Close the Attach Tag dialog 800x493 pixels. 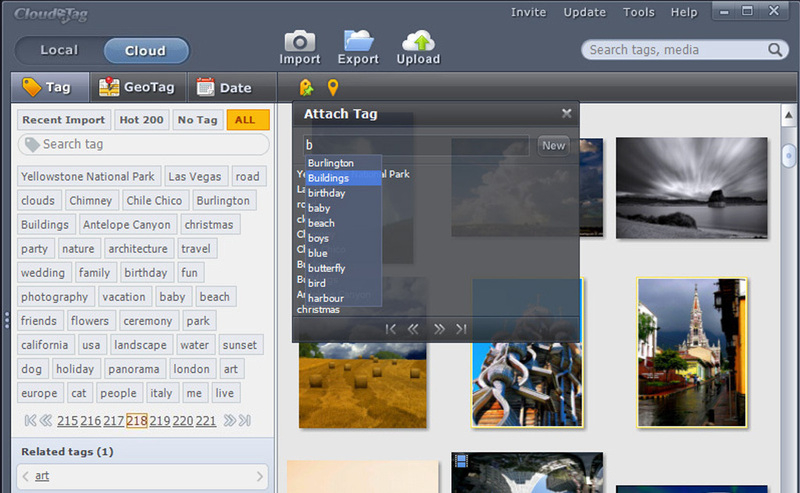click(566, 113)
